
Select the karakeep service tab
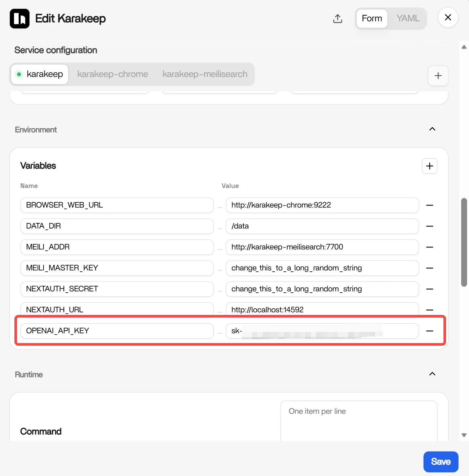(x=40, y=74)
